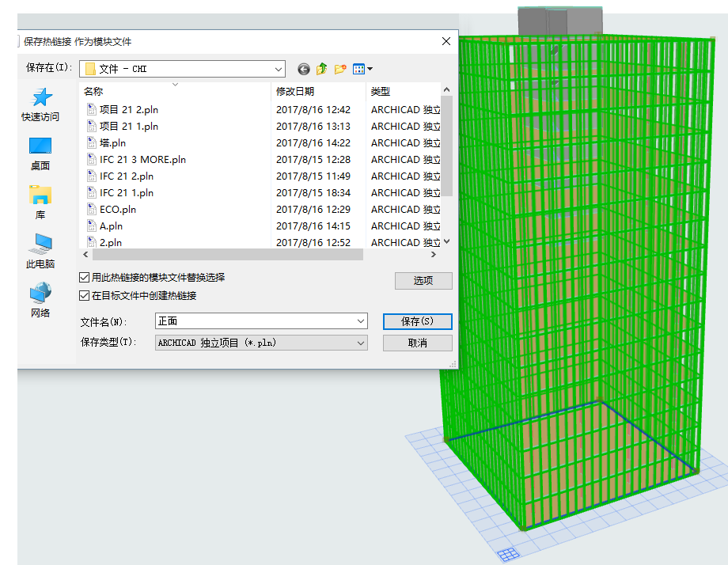Click the horizontal scrollbar thumb
Viewport: 728px width, 565px height.
[x=228, y=255]
